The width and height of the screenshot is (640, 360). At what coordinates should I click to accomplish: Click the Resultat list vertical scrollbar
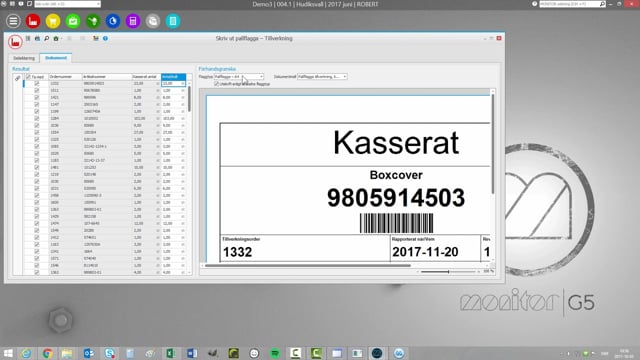[x=189, y=99]
